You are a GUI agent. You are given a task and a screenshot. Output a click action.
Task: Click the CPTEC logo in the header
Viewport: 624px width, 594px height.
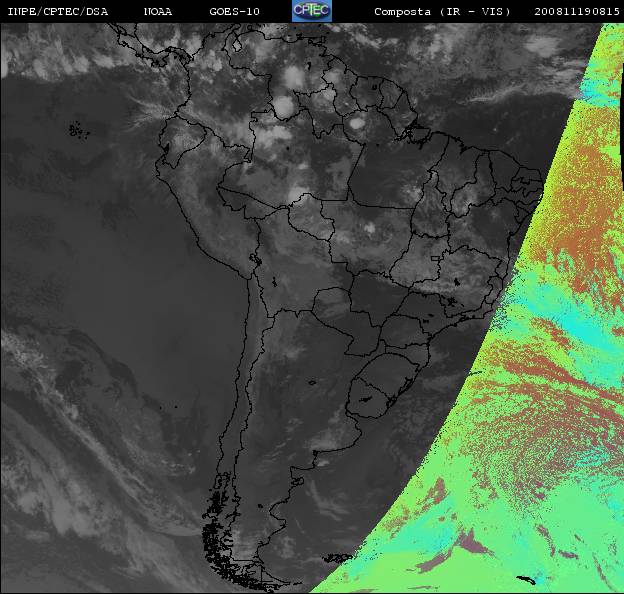312,11
